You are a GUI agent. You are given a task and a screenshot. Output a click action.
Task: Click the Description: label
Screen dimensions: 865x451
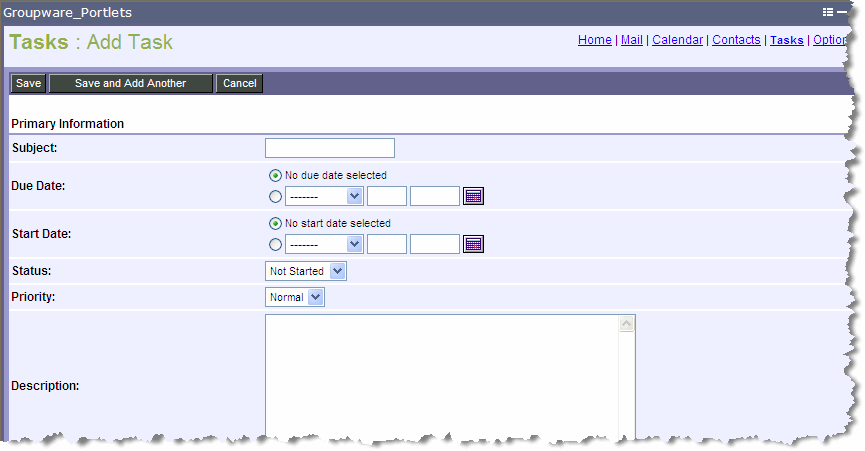coord(45,385)
